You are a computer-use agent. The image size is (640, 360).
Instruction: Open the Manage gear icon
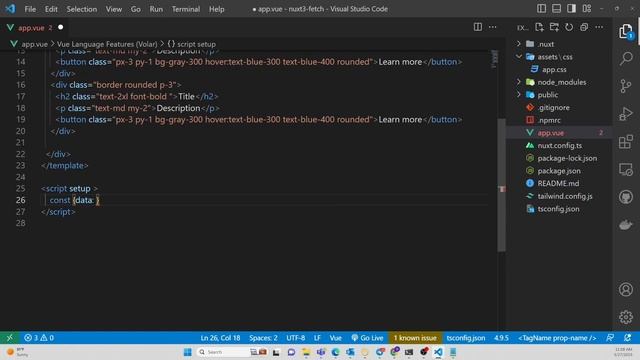point(626,317)
